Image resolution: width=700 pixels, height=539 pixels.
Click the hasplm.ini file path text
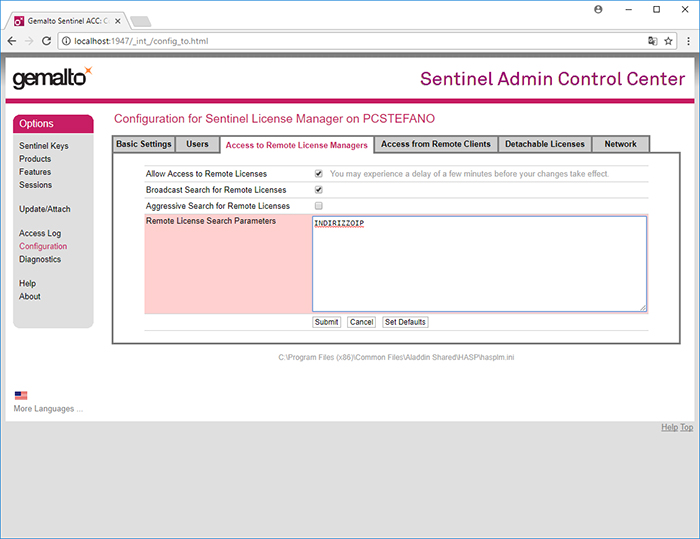pyautogui.click(x=396, y=357)
